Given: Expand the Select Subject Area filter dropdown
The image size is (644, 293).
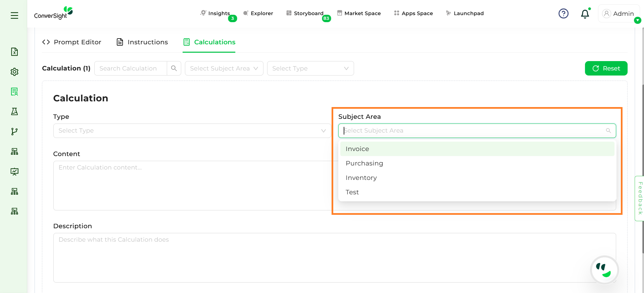Looking at the screenshot, I should (x=224, y=68).
